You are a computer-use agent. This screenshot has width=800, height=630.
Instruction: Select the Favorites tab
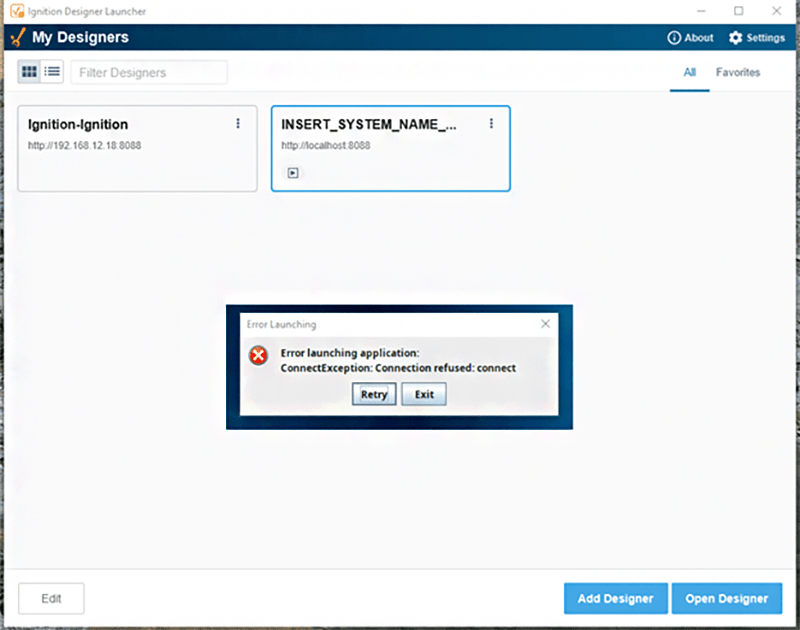point(738,72)
